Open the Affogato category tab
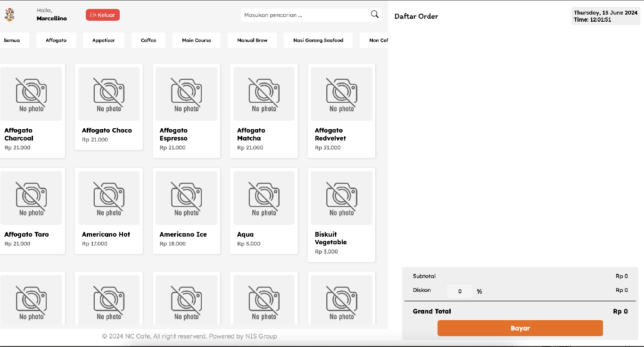644x347 pixels. tap(56, 41)
